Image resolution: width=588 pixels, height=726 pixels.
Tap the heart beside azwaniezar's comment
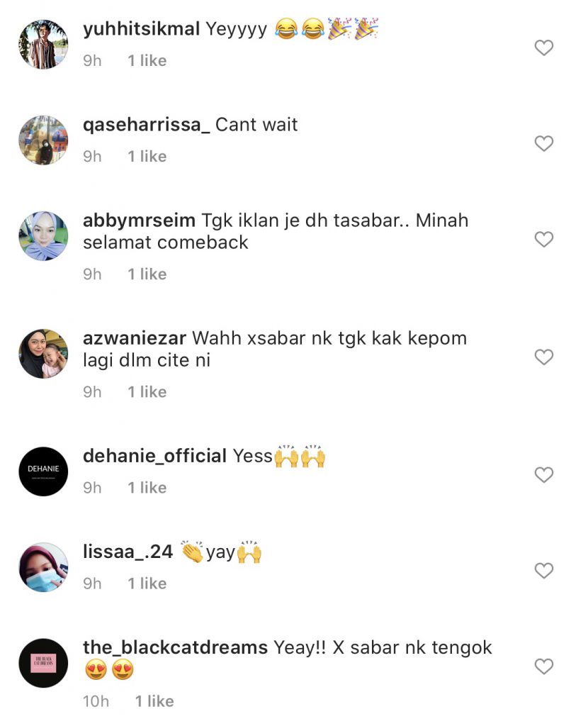pos(543,357)
